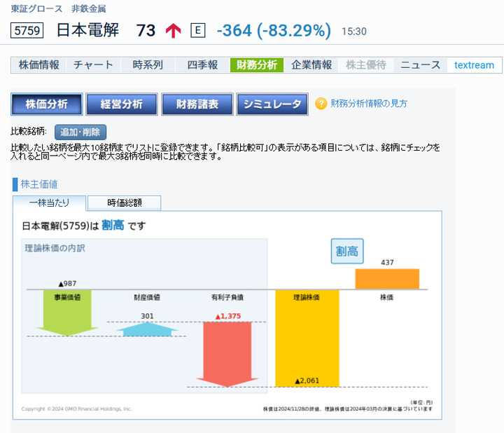Click the price change -364 (-83.29%)
Viewport: 504px width, 433px height.
pyautogui.click(x=274, y=31)
